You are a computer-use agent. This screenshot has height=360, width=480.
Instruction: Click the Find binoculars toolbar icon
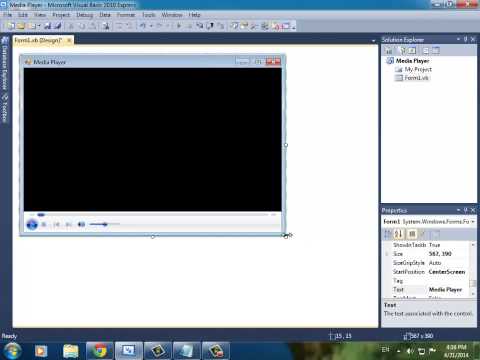[x=106, y=26]
